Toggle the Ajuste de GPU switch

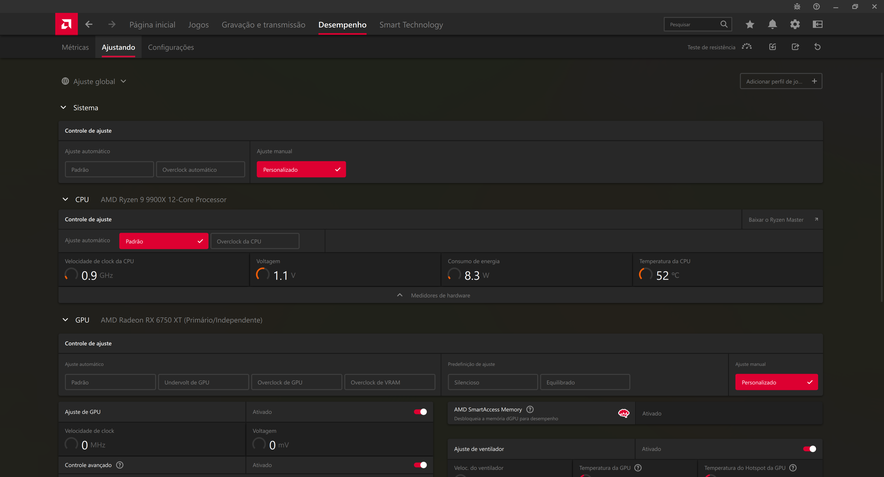pos(421,412)
